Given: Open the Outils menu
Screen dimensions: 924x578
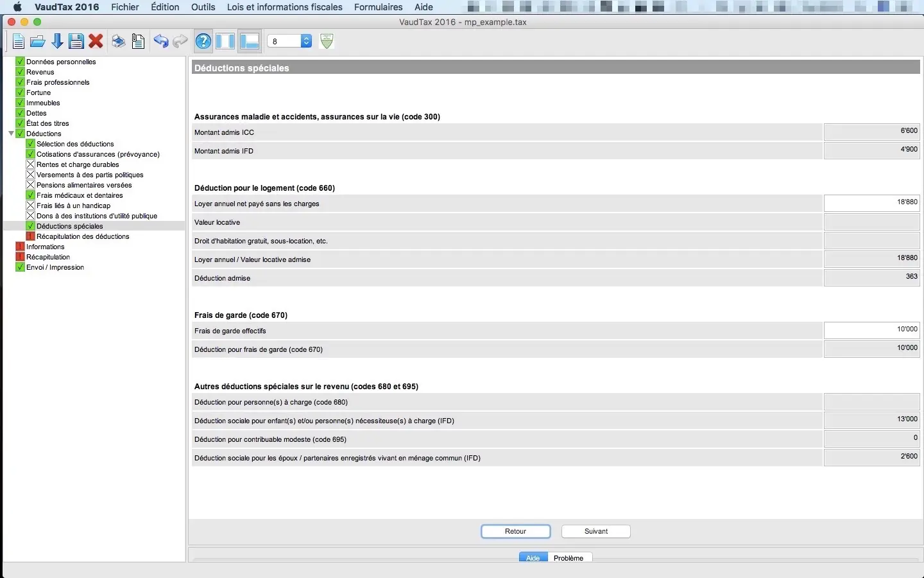Looking at the screenshot, I should (203, 7).
